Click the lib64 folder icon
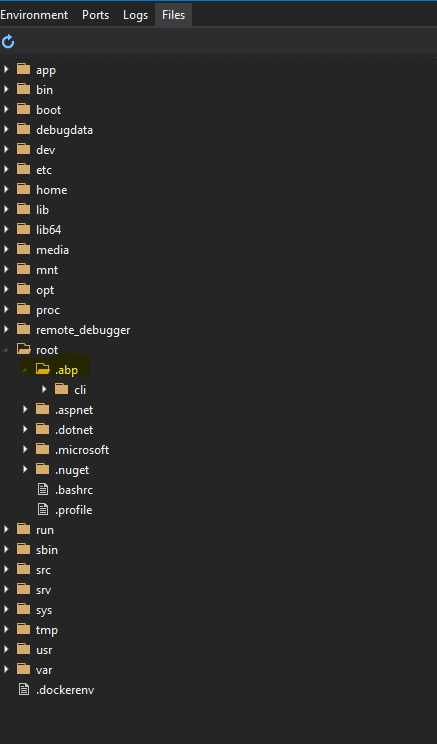 coord(23,229)
